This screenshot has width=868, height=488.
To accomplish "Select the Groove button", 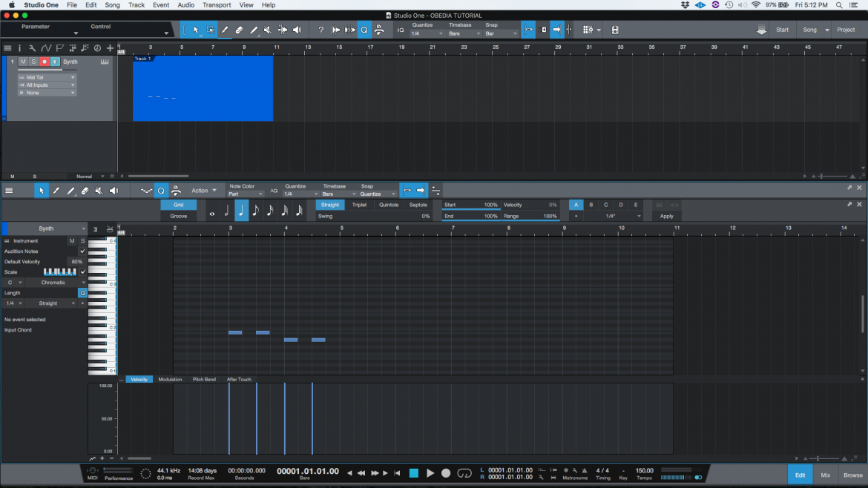I will 178,217.
